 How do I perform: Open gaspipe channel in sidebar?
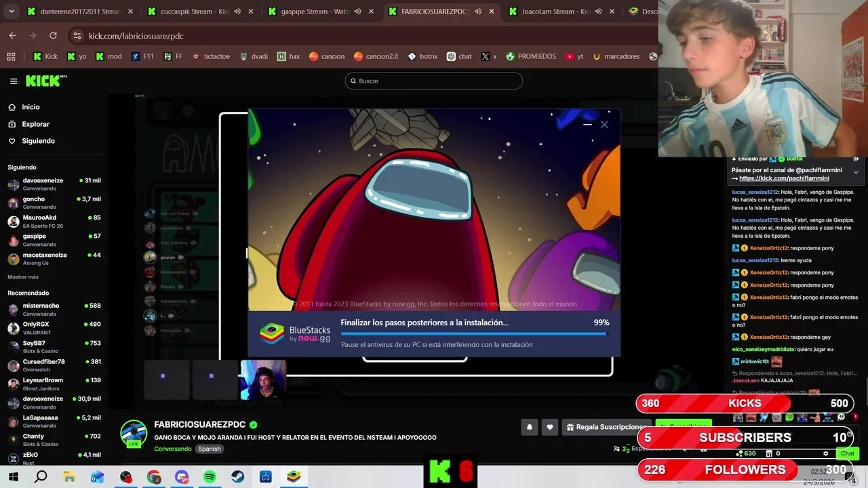coord(54,240)
